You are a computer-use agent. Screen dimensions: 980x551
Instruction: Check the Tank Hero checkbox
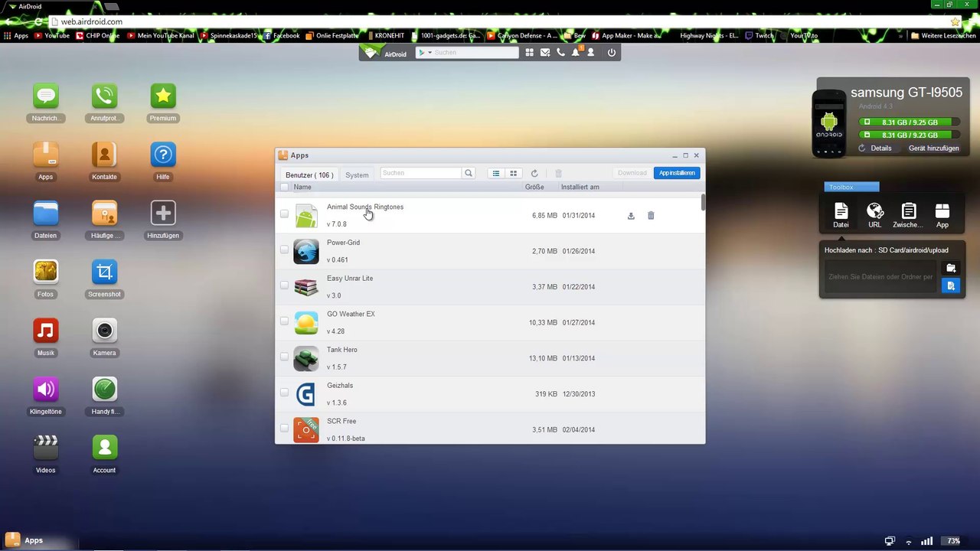(x=284, y=357)
